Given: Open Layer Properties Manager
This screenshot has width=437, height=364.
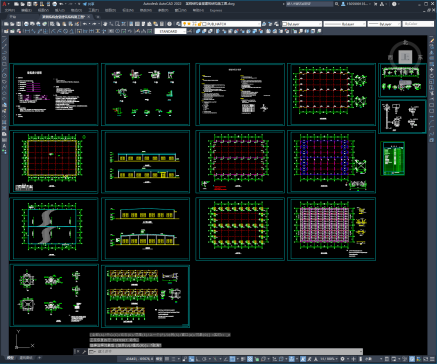Looking at the screenshot, I should [178, 24].
